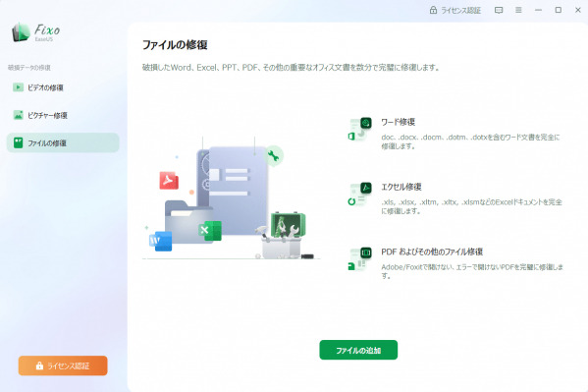
Task: Click the Word repair (ワード修復) icon
Action: tap(360, 130)
